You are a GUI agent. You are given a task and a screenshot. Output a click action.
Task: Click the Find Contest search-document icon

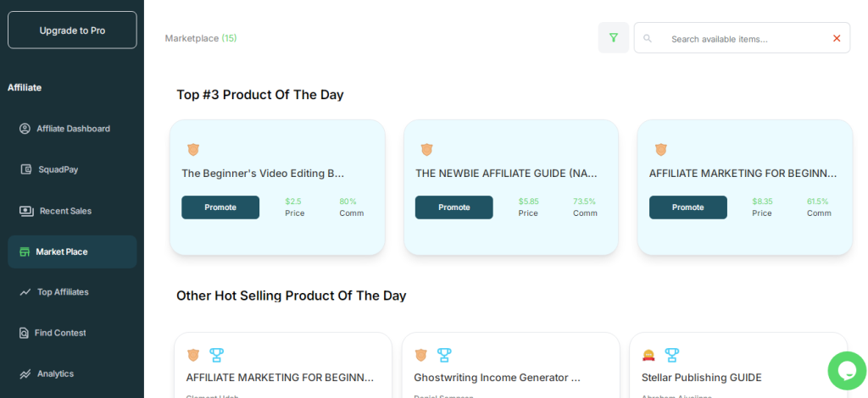[24, 333]
